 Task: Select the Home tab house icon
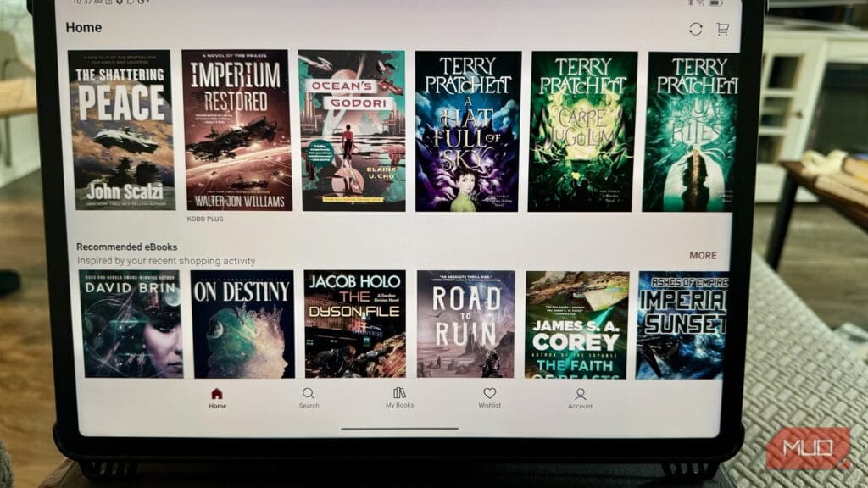coord(217,393)
